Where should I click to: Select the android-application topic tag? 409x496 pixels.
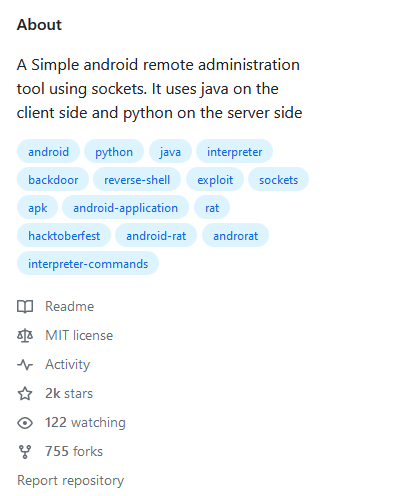(125, 208)
